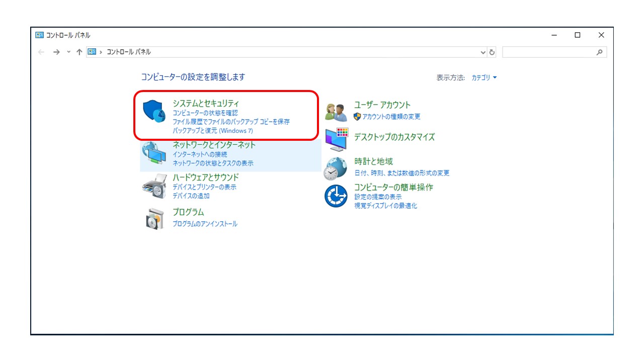The width and height of the screenshot is (644, 362).
Task: Click the System and Security shield icon
Action: [154, 111]
